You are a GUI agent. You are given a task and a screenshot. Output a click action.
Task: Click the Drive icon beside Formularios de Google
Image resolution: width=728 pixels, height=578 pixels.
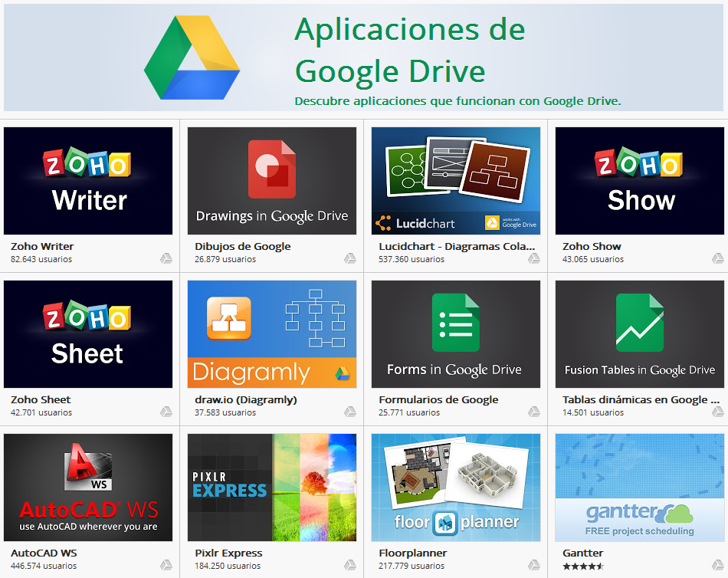click(534, 412)
